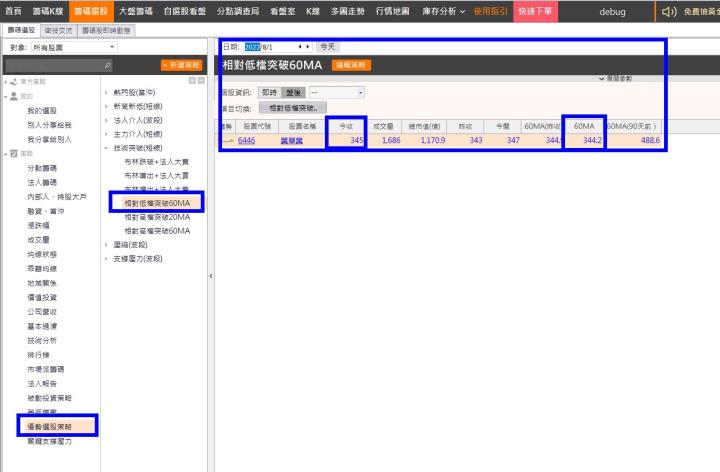Select 別人分享給我 in left tree
The image size is (720, 472).
(x=50, y=125)
